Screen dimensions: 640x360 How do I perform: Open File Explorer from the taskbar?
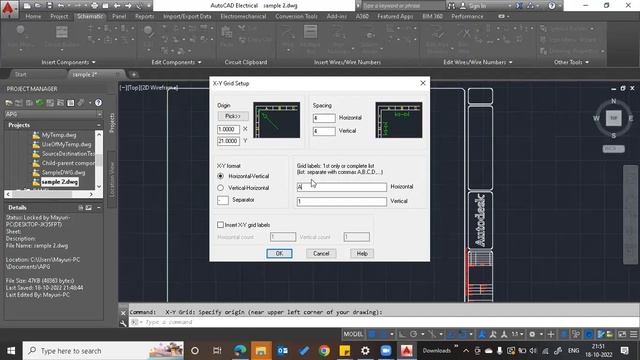click(x=261, y=351)
